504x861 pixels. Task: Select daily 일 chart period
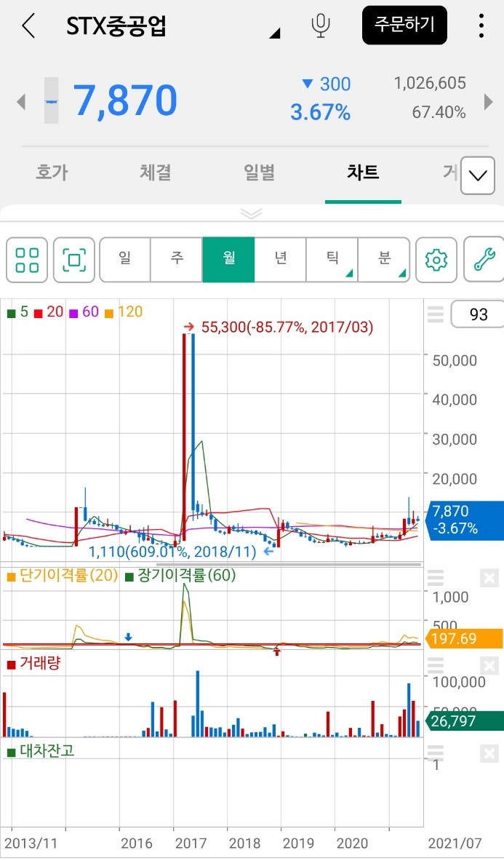click(x=125, y=260)
